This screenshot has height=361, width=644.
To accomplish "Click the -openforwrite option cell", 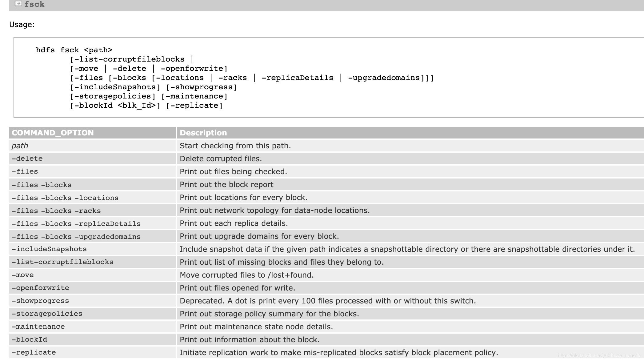I will coord(40,288).
